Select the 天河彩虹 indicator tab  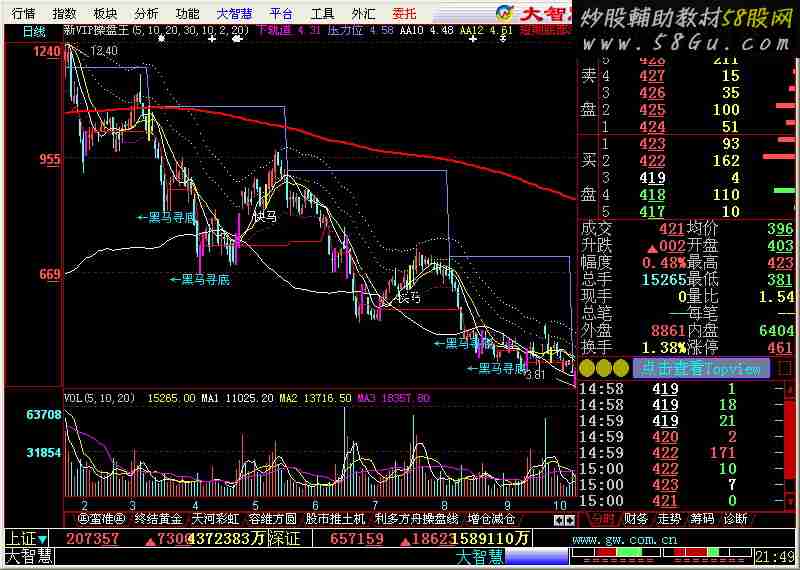[x=215, y=519]
